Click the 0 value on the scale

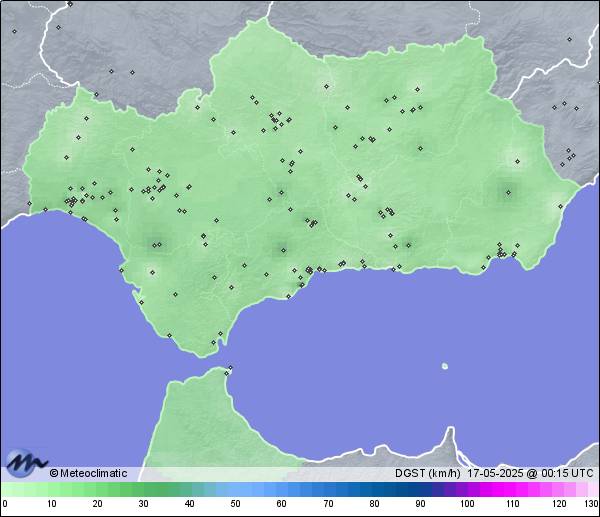click(5, 504)
